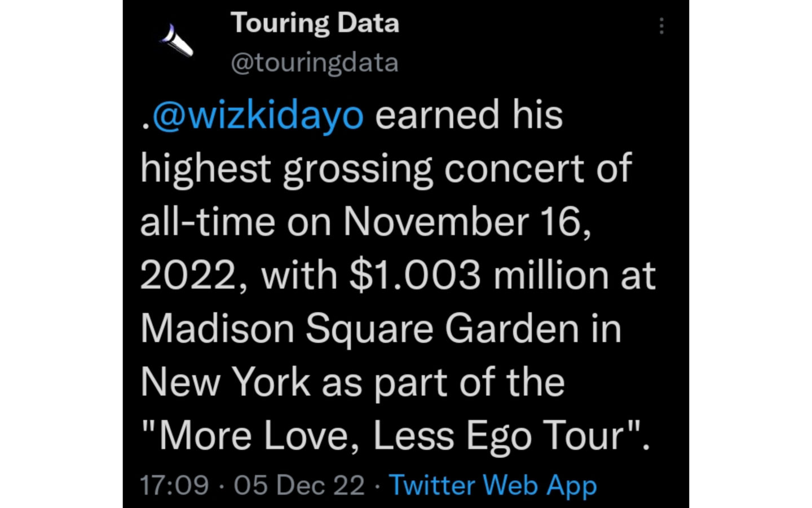Click the year "2022" in the tweet
812x508 pixels.
tap(187, 275)
